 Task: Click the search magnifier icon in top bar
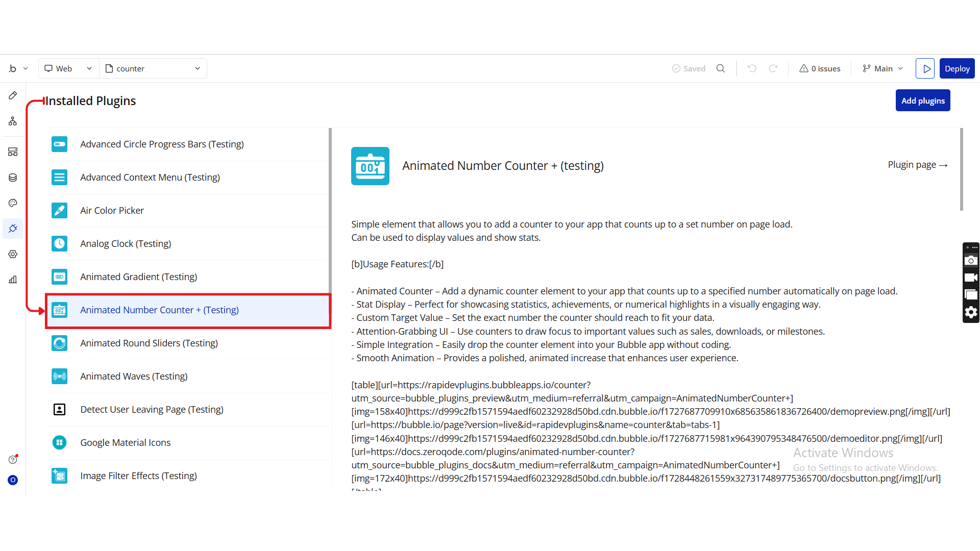pyautogui.click(x=721, y=68)
